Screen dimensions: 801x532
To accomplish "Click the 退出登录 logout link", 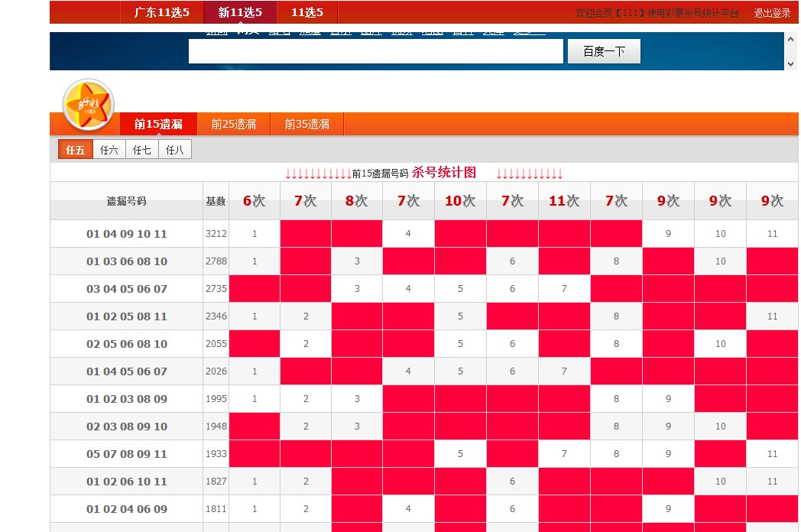I will 772,13.
